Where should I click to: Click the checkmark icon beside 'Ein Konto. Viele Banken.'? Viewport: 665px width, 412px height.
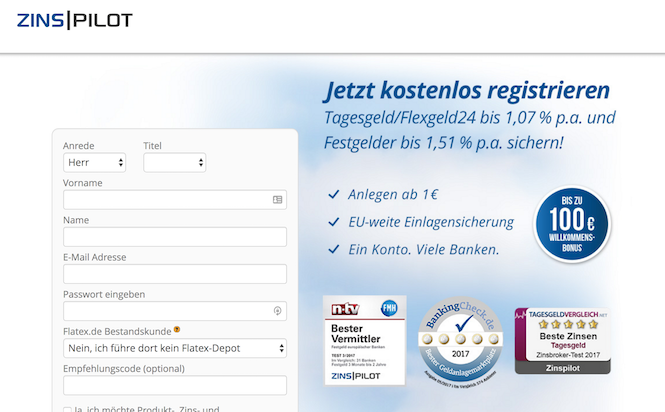334,249
